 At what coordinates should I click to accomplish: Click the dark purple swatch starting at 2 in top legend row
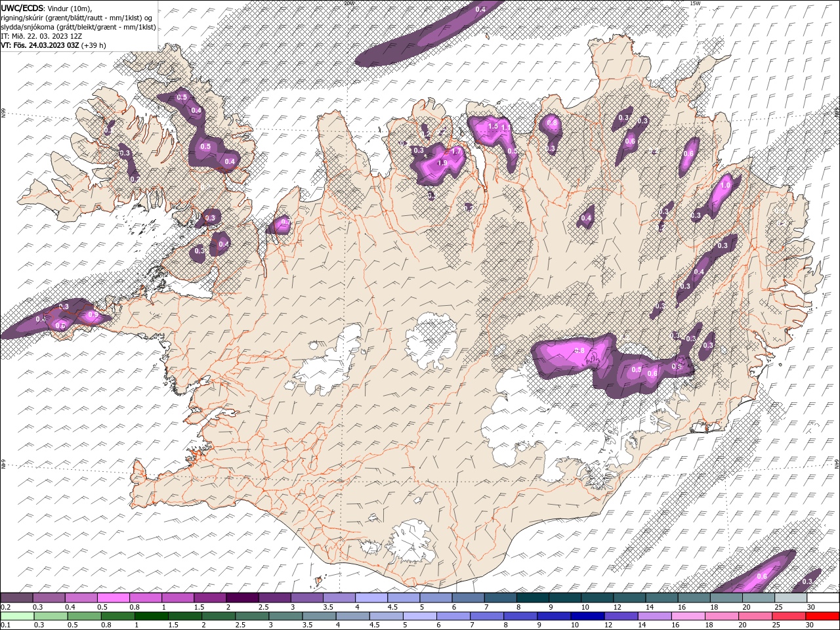click(x=242, y=598)
